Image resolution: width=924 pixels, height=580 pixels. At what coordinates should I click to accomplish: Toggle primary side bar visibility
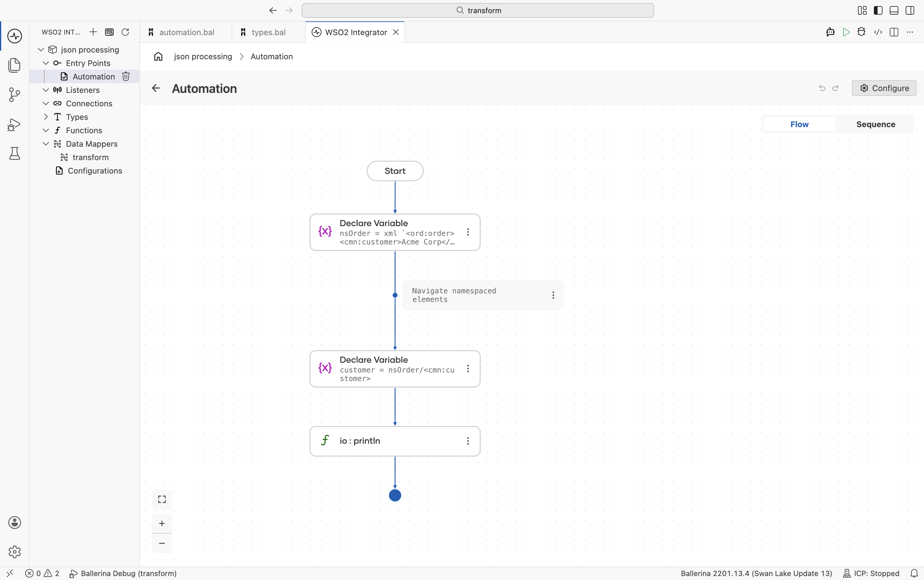point(878,10)
